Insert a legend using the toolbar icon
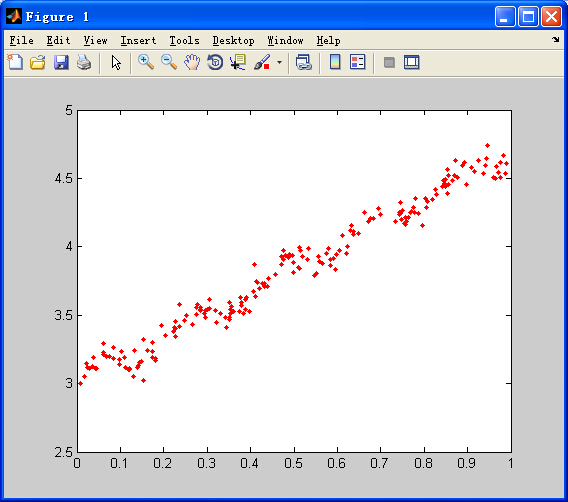 tap(358, 62)
